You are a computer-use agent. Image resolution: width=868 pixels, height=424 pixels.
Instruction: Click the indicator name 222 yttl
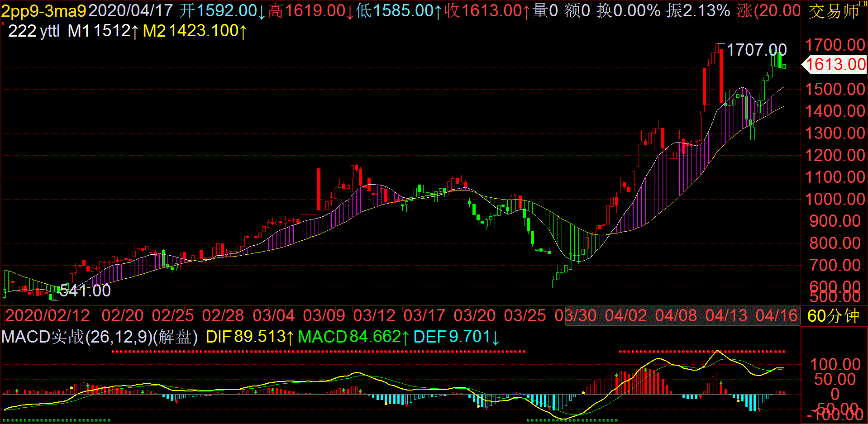(x=34, y=31)
